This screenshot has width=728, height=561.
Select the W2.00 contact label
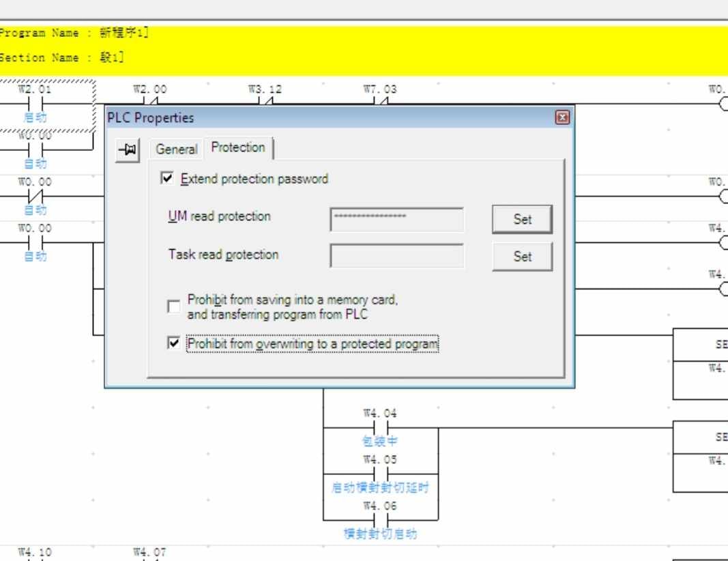coord(150,89)
